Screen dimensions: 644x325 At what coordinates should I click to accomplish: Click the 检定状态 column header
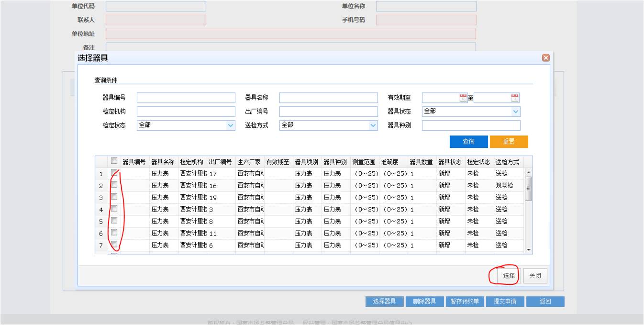tap(479, 162)
